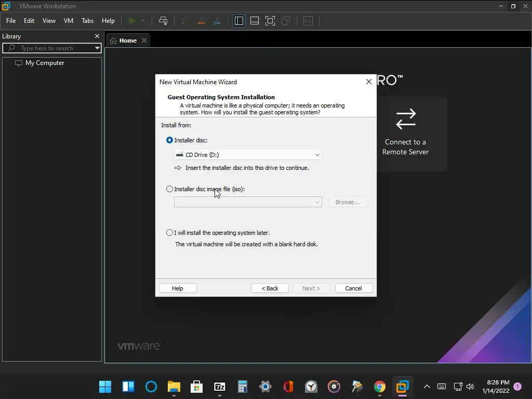Viewport: 532px width, 399px height.
Task: Open the Windows Start menu
Action: pyautogui.click(x=105, y=387)
